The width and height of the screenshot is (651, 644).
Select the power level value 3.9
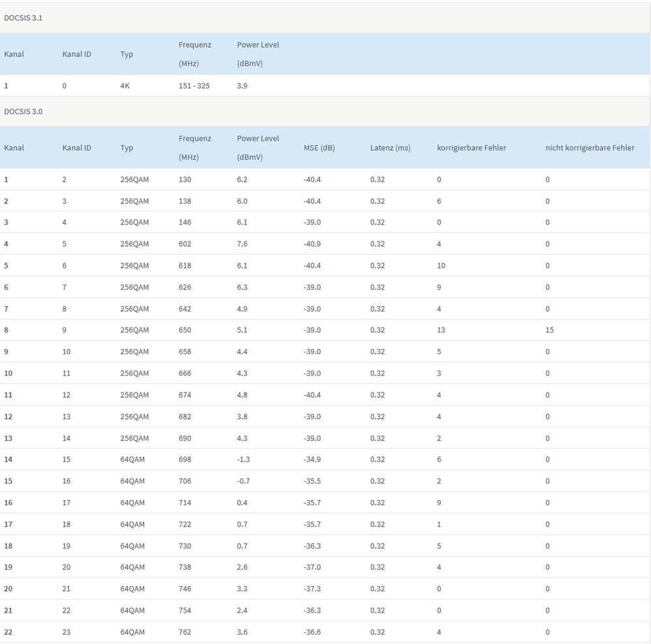coord(242,85)
